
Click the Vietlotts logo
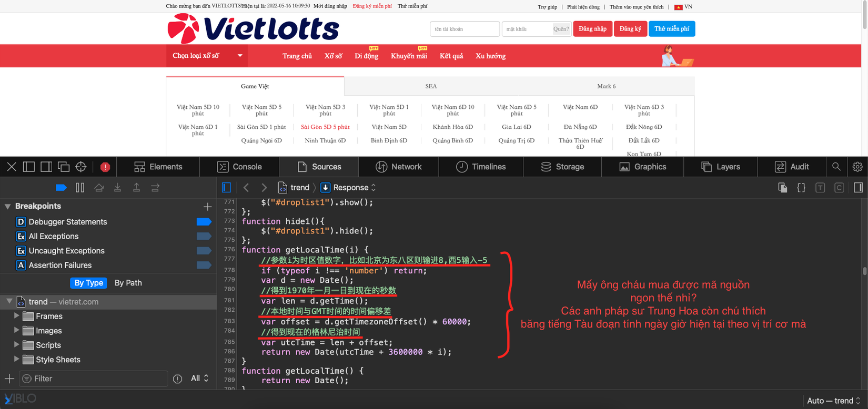tap(253, 28)
